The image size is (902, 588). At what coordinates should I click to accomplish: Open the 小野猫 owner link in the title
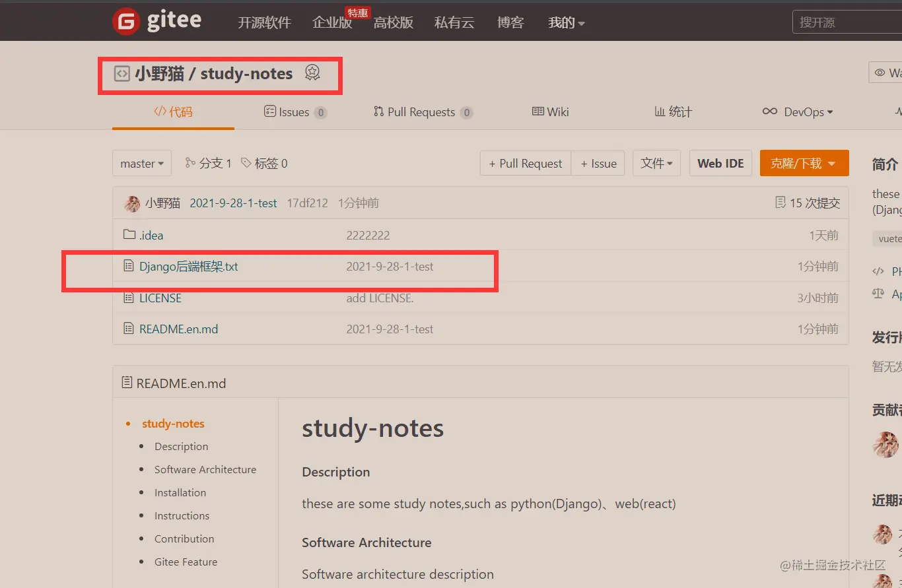pyautogui.click(x=159, y=73)
